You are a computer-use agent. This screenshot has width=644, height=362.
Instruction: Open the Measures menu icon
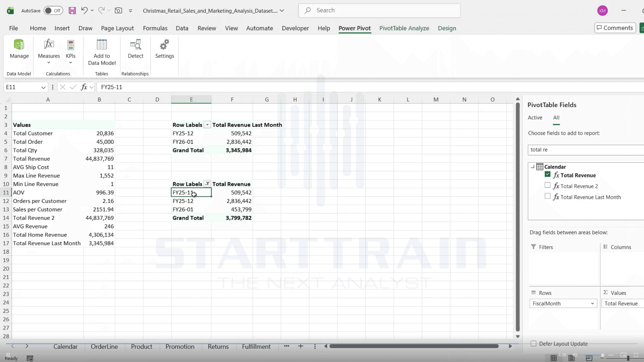[49, 45]
